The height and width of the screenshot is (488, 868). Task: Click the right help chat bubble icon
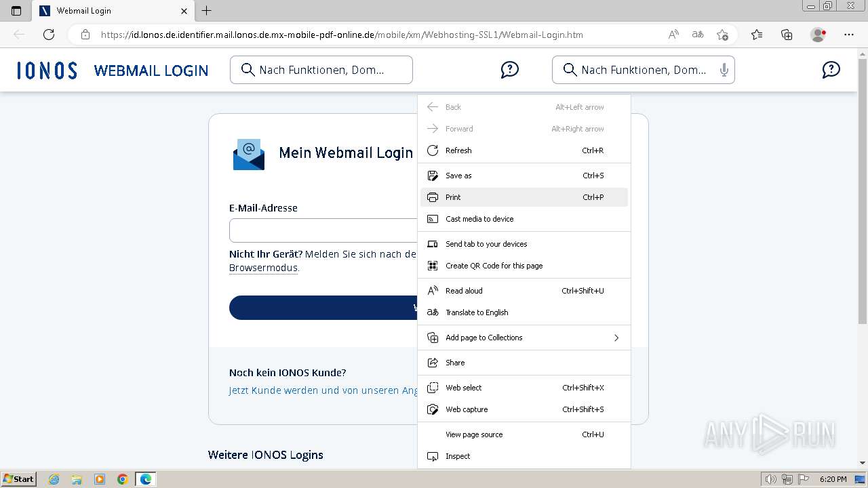(831, 70)
